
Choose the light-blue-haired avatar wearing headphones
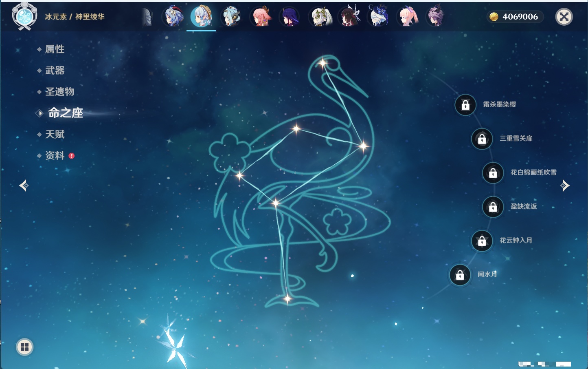(x=231, y=17)
